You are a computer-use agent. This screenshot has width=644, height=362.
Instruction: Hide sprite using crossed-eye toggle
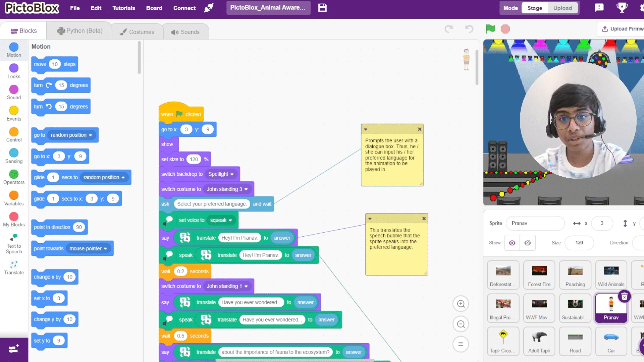tap(528, 243)
